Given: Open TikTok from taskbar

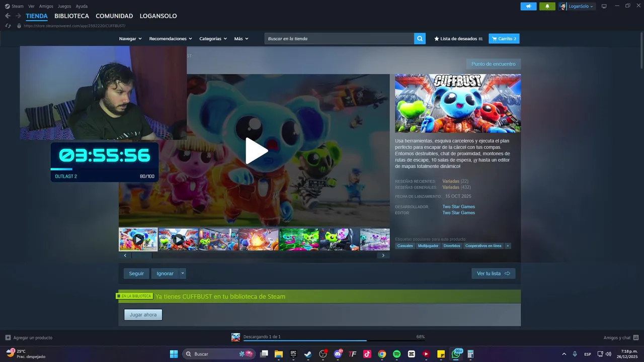Looking at the screenshot, I should pos(367,354).
